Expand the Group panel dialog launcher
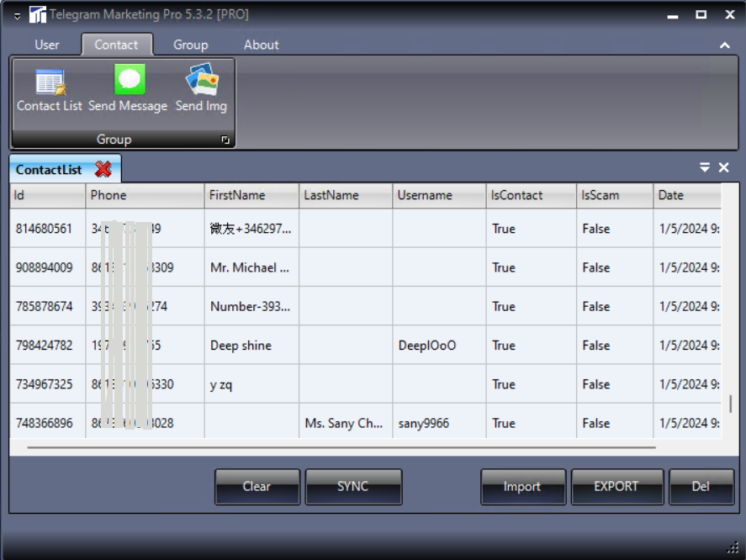Image resolution: width=746 pixels, height=560 pixels. click(225, 140)
